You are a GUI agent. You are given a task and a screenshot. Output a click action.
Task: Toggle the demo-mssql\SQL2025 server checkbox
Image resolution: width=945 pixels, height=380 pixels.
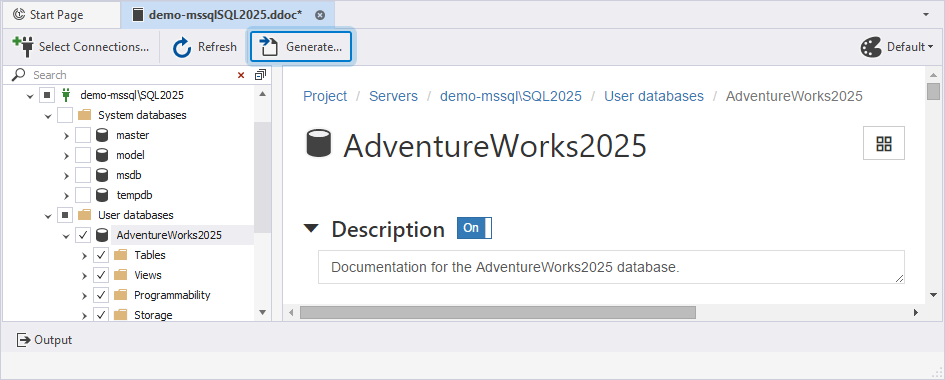pos(48,95)
